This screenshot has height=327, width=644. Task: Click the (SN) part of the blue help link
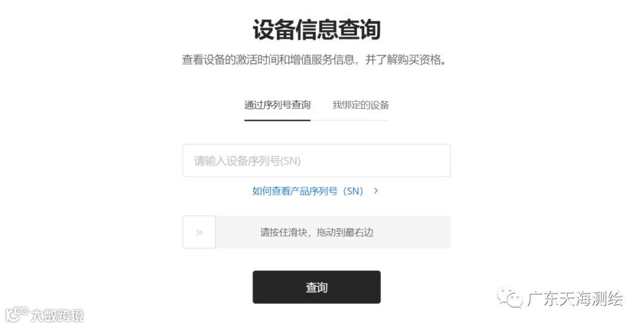pyautogui.click(x=353, y=191)
